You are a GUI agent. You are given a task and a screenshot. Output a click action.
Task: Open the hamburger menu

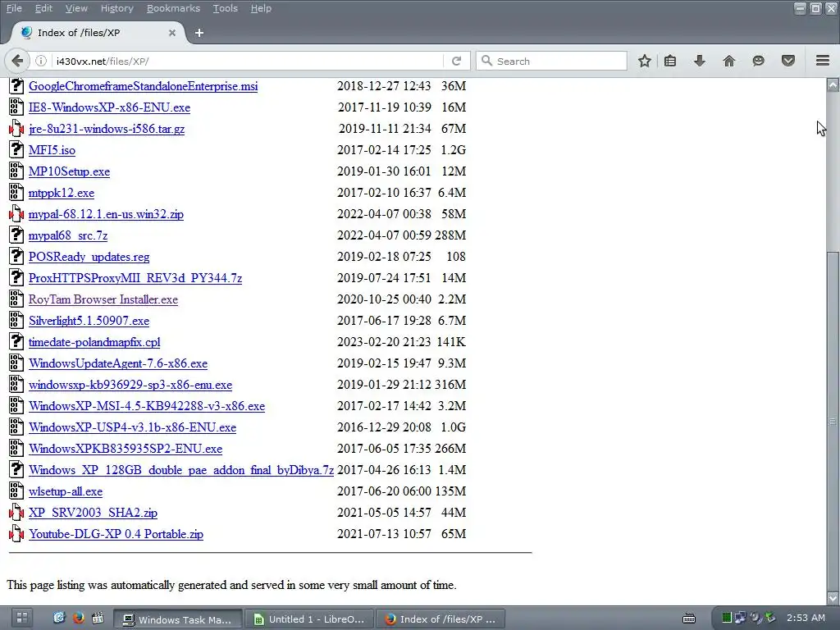click(x=823, y=61)
